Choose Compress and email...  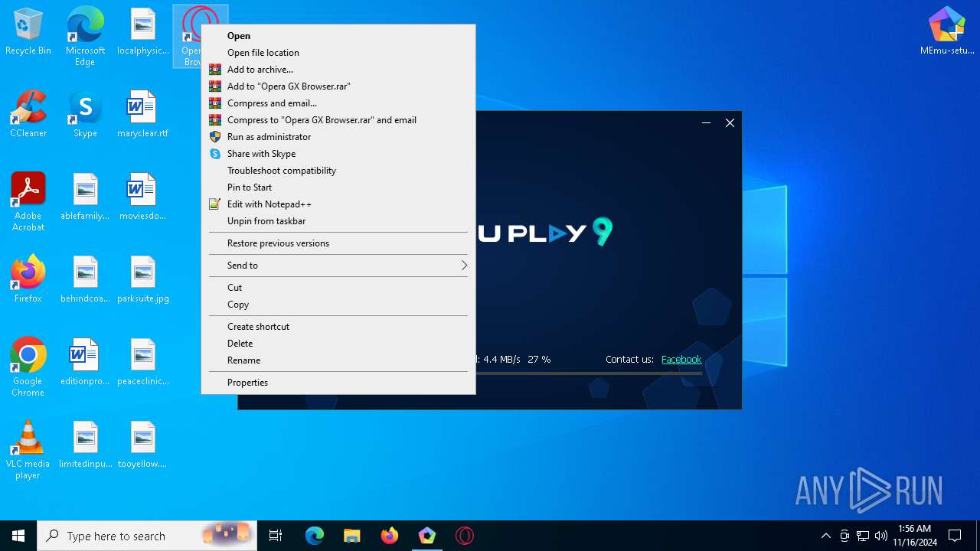pos(338,103)
